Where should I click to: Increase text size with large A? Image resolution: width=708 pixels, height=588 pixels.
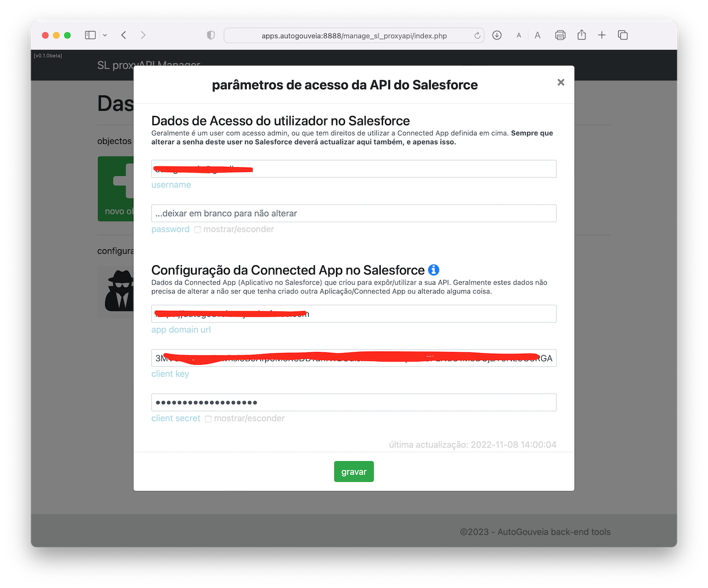coord(538,35)
